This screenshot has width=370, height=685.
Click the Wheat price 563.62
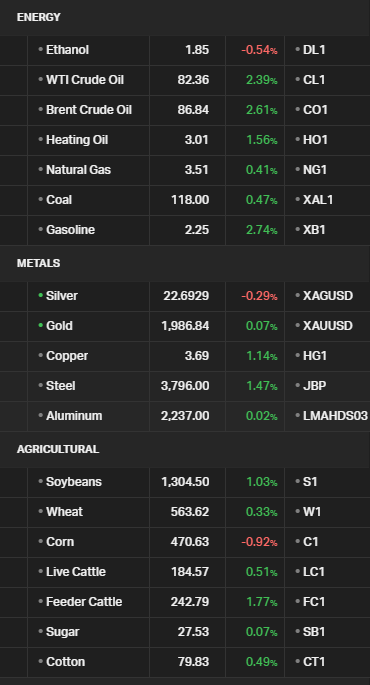tap(190, 512)
